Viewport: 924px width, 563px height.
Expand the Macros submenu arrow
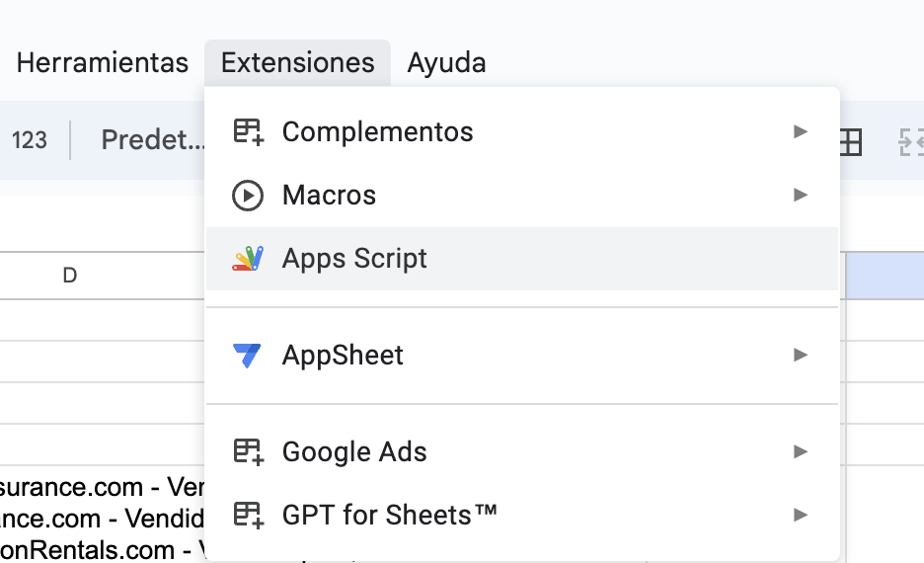801,196
